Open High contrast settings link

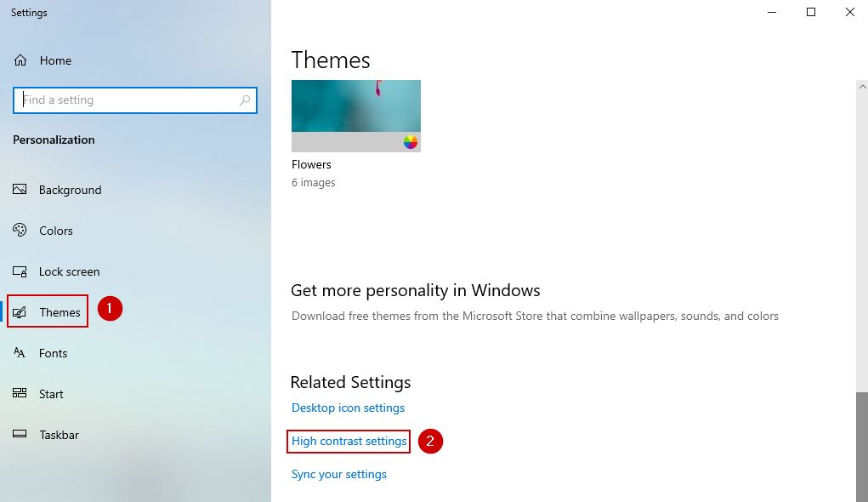point(349,441)
